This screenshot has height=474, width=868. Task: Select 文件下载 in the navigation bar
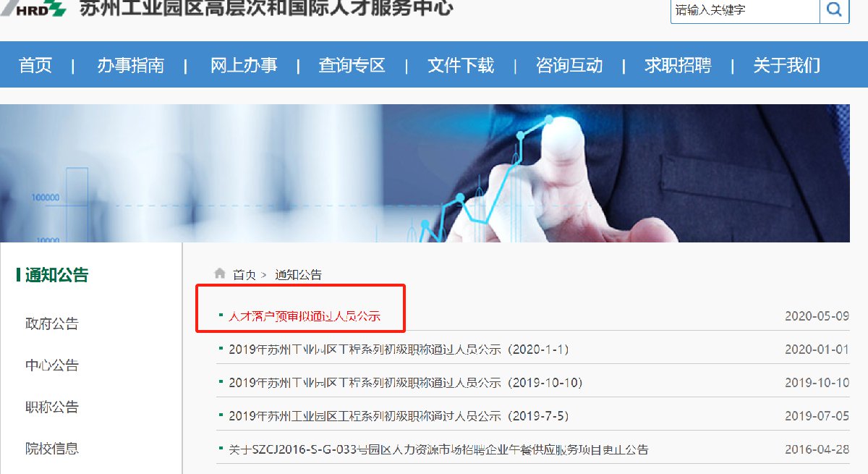461,66
